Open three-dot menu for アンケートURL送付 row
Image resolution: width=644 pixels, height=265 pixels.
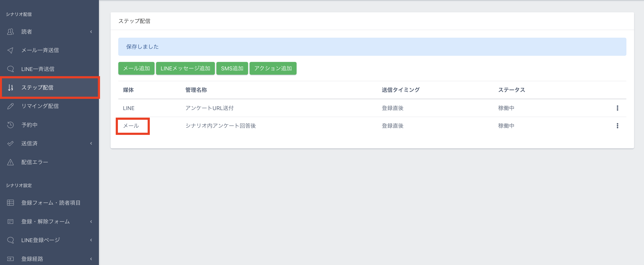point(617,108)
